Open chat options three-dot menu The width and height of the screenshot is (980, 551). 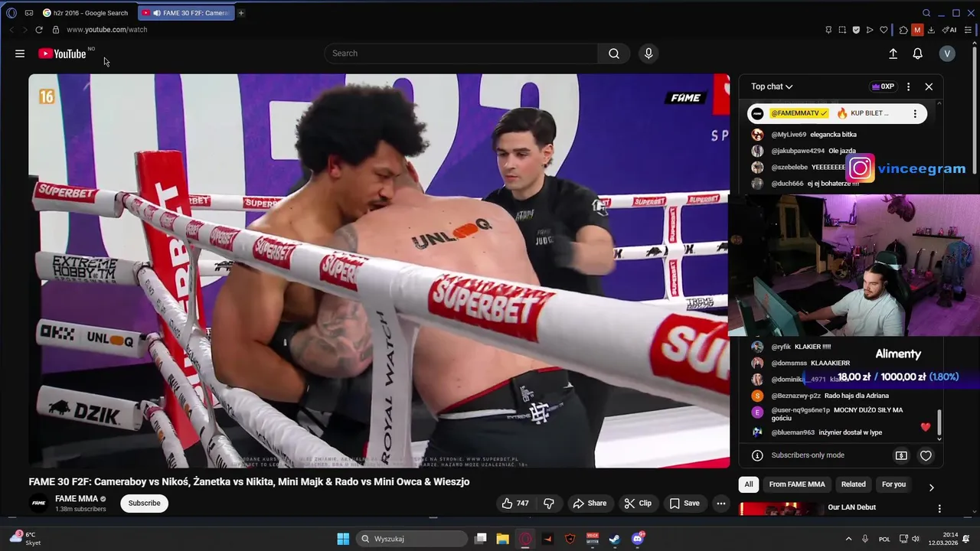click(x=908, y=86)
